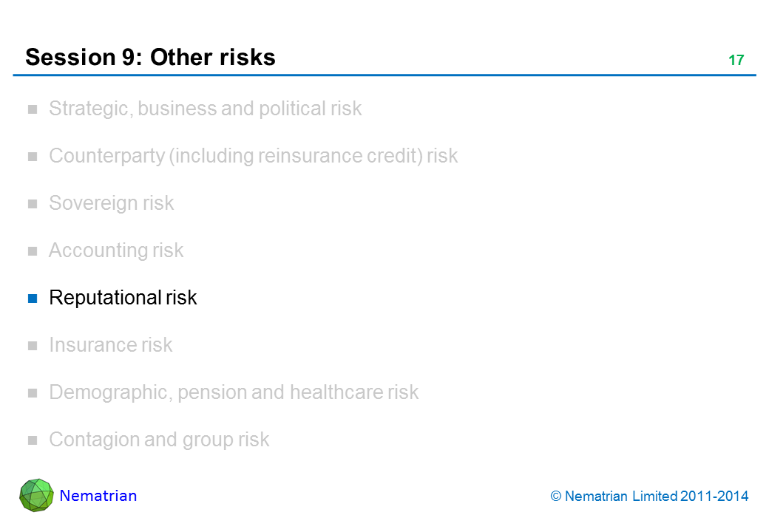Open the Nematrian brand name link

pyautogui.click(x=98, y=496)
